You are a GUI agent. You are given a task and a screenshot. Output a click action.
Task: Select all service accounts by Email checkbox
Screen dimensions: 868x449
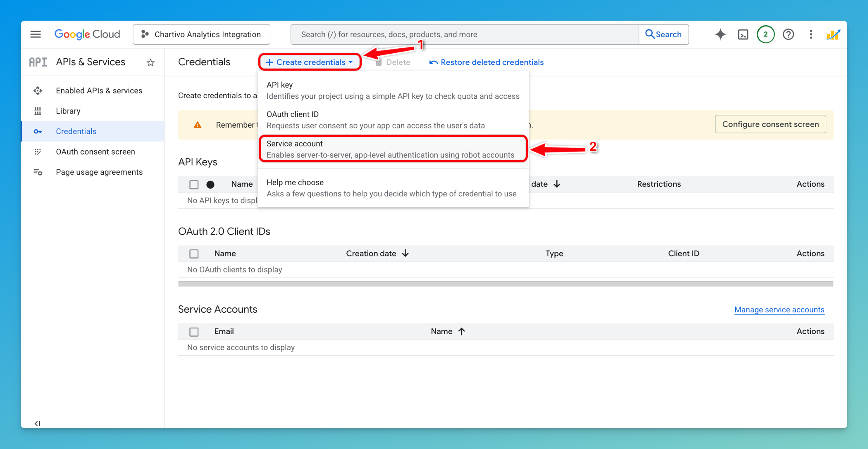(194, 331)
